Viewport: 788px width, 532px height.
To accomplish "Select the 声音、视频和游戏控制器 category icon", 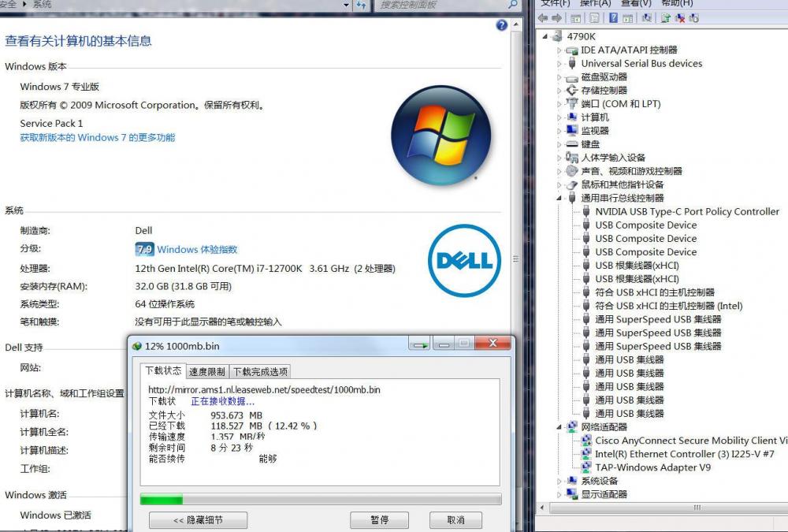I will pyautogui.click(x=572, y=171).
